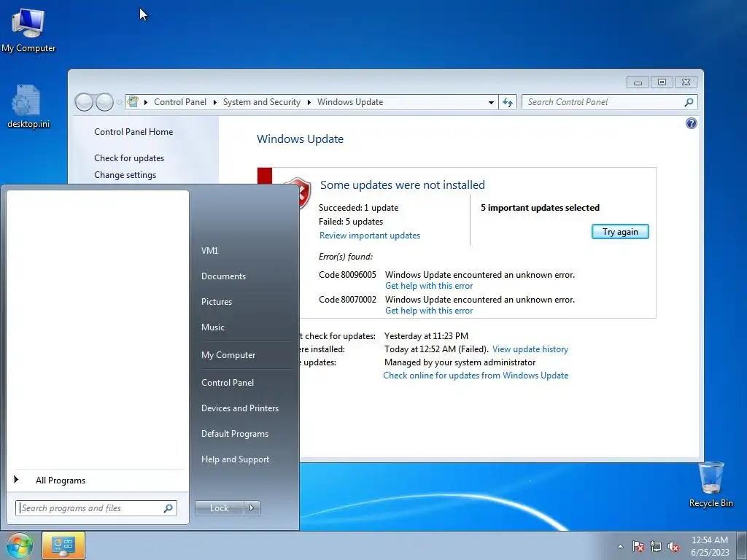Select the Code 80070002 text
Viewport: 747px width, 560px height.
347,300
